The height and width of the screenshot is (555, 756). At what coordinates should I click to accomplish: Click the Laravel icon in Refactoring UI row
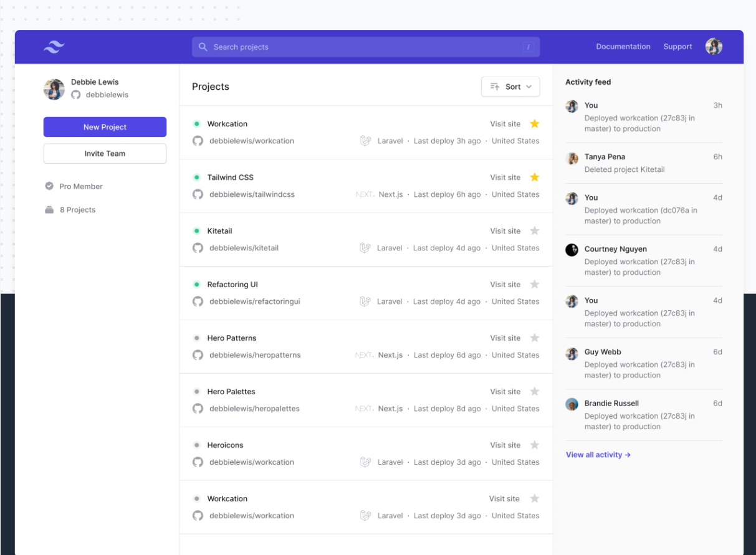[365, 301]
